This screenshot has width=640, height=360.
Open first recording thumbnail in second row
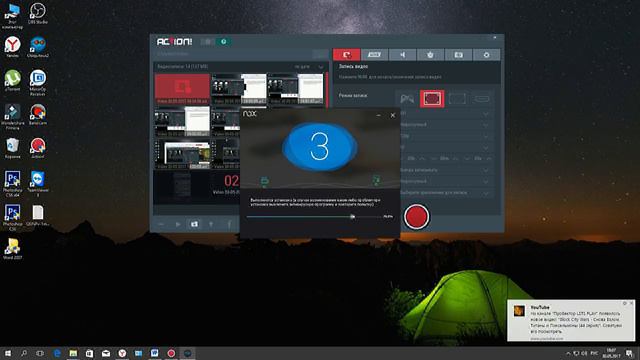[182, 122]
